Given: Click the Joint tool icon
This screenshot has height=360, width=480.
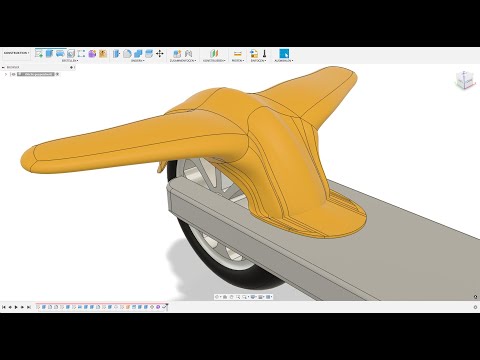Looking at the screenshot, I should [x=188, y=53].
